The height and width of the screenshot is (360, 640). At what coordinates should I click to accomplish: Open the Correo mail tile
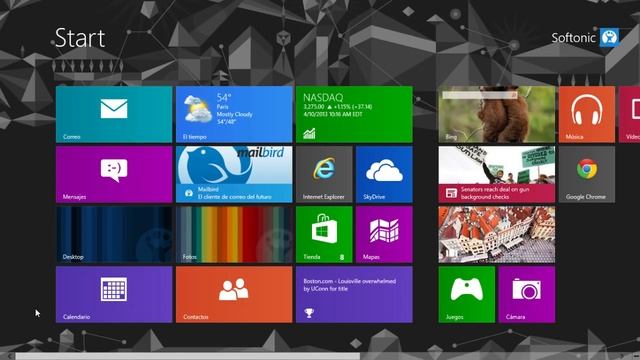(114, 114)
